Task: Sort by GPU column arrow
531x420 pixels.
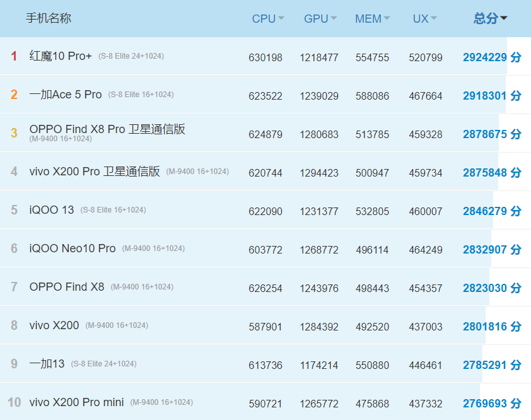Action: click(334, 18)
